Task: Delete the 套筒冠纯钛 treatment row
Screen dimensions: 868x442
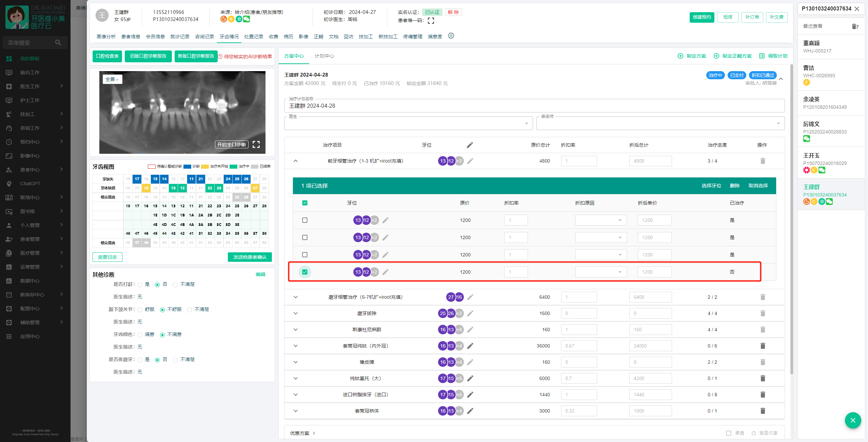Action: point(763,346)
